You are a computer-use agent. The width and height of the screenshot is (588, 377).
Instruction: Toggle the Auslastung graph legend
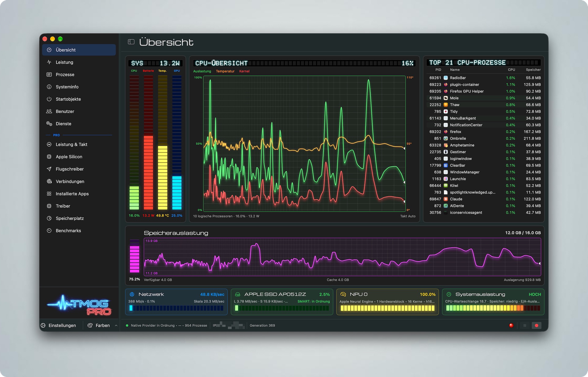(202, 71)
